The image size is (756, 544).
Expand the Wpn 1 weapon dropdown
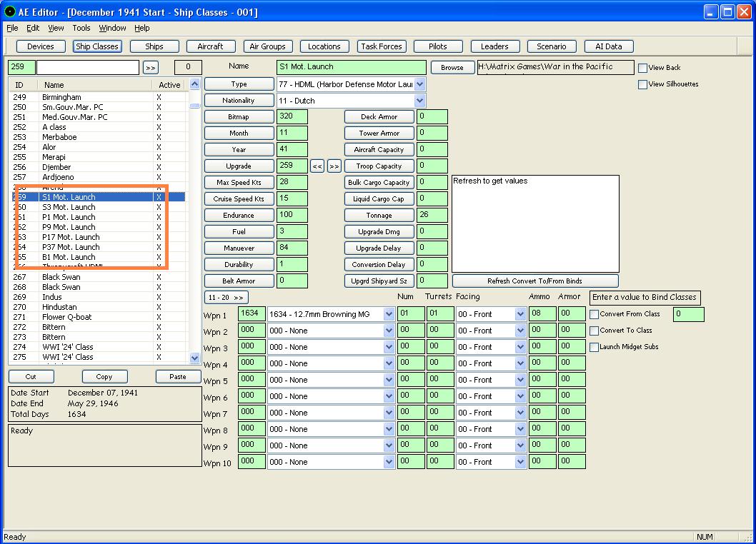389,314
